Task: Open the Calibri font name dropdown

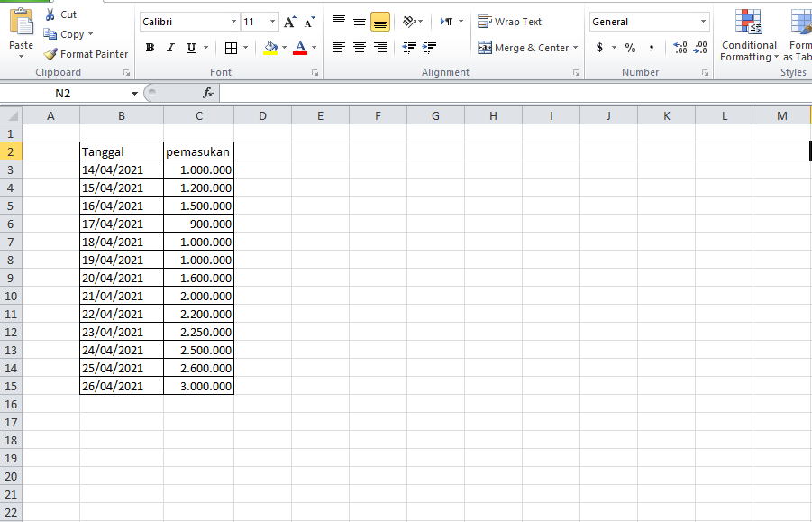Action: coord(233,22)
